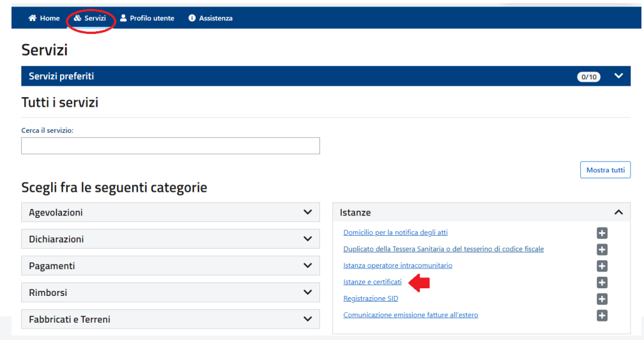Add Istanze e certificati to favorites
This screenshot has height=340, width=644.
click(602, 282)
